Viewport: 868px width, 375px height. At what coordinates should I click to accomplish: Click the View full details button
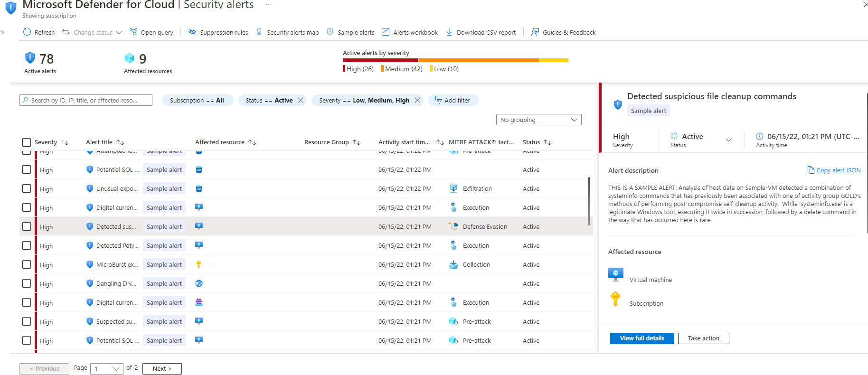(642, 338)
